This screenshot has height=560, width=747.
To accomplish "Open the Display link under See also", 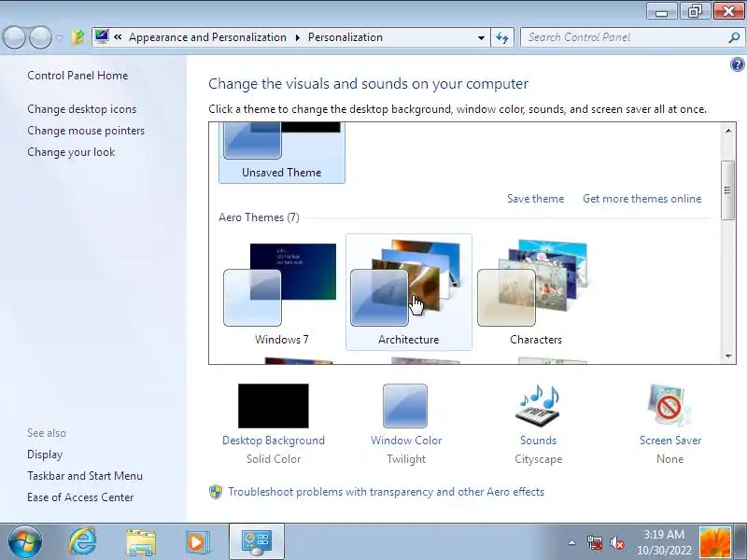I will [x=45, y=455].
